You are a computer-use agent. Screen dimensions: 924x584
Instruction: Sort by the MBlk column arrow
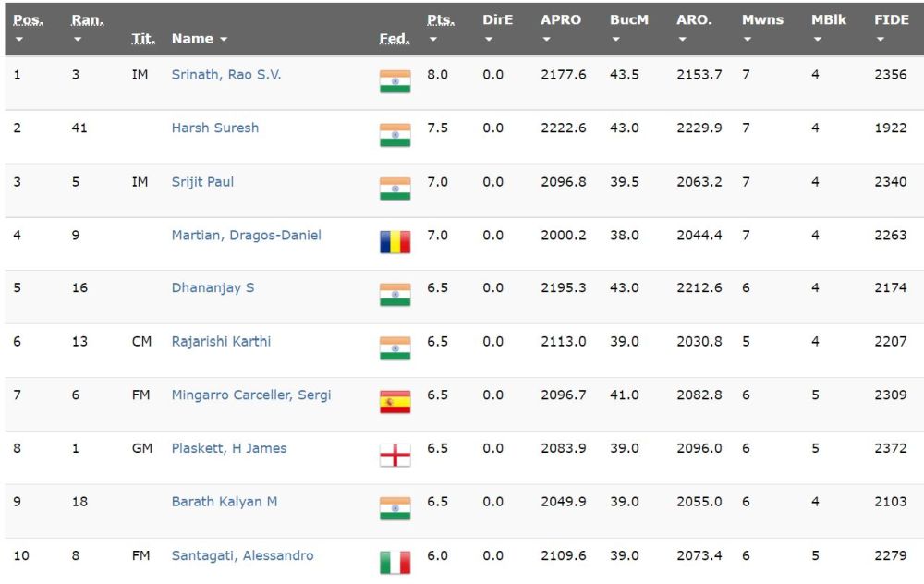coord(817,40)
